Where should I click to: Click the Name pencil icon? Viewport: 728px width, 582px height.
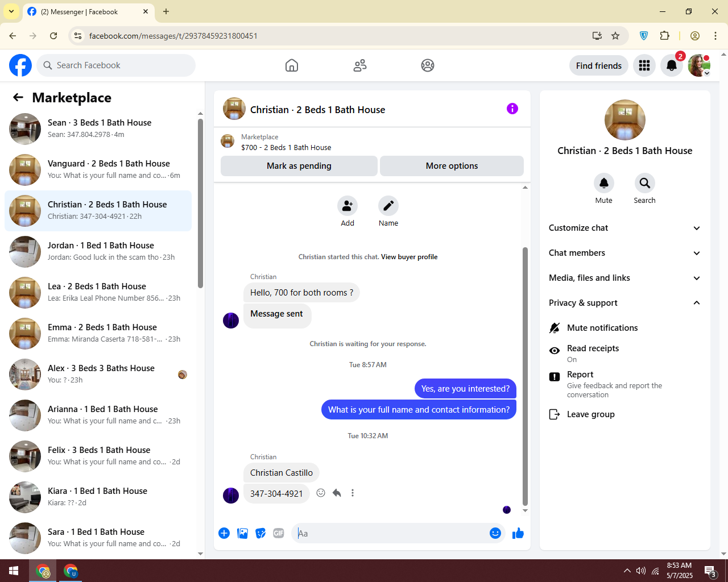point(388,206)
